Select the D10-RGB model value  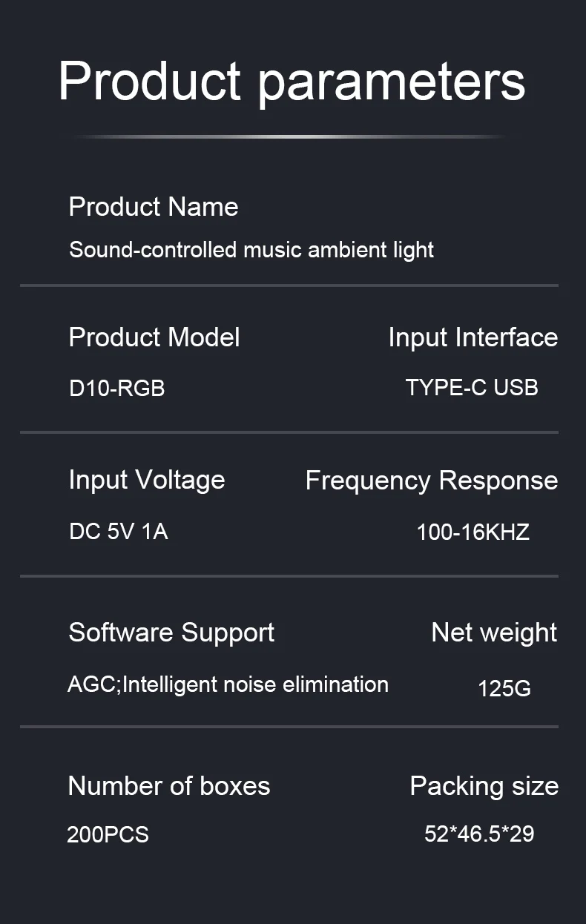tap(116, 388)
